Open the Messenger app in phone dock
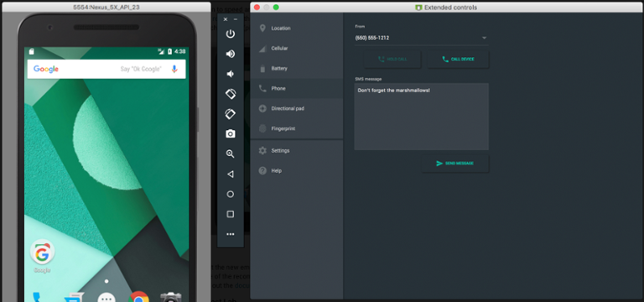Image resolution: width=644 pixels, height=302 pixels. [75, 297]
